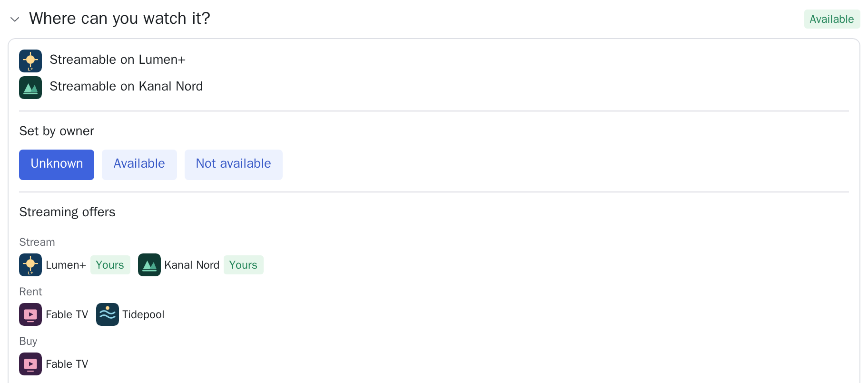This screenshot has height=383, width=868.
Task: Click the Kanal Nord mountain icon in the summary
Action: (x=30, y=88)
